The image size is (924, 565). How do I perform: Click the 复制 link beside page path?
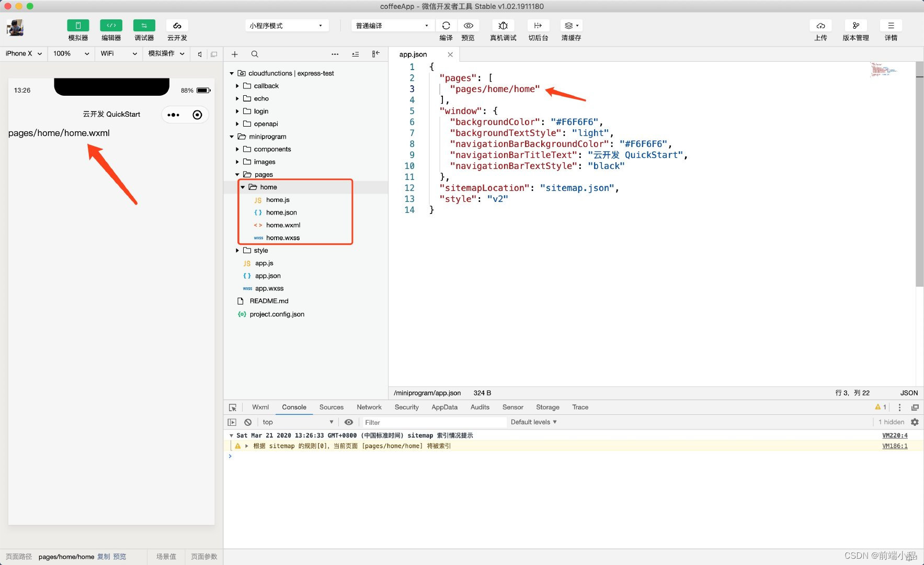104,557
